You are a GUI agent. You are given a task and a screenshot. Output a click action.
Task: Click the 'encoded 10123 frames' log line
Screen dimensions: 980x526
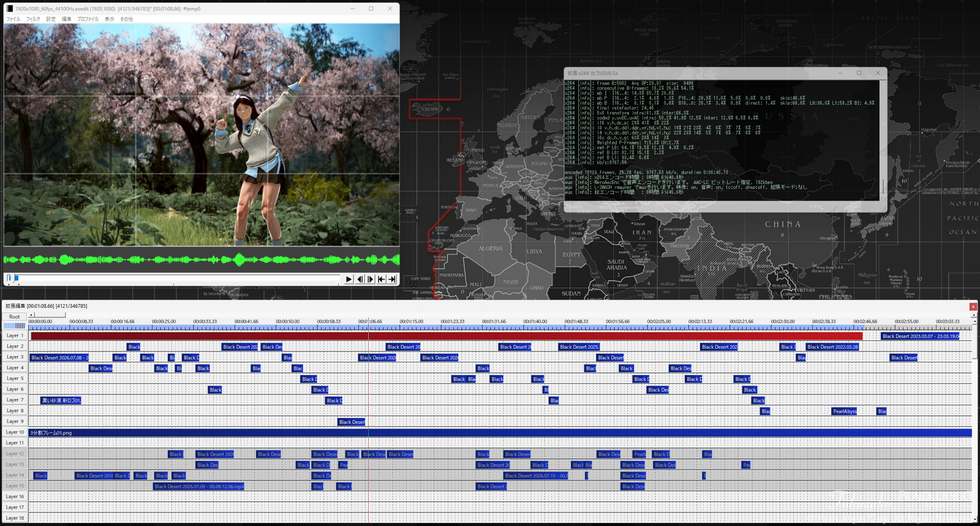(x=647, y=172)
